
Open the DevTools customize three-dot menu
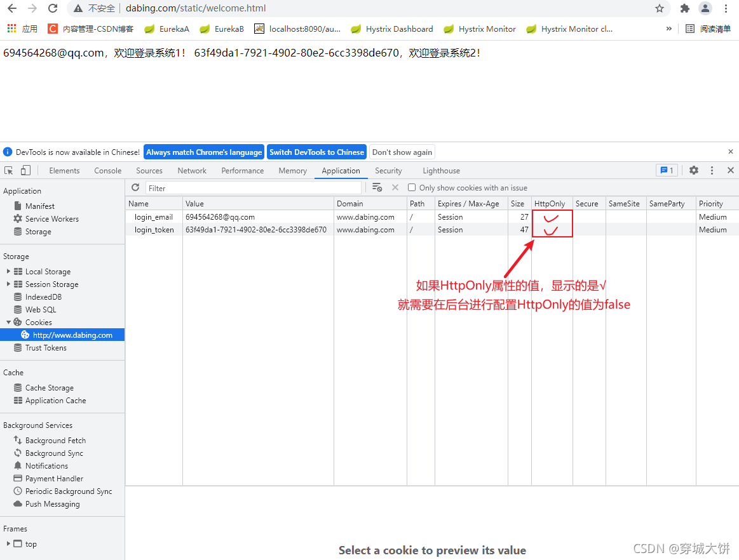(712, 171)
